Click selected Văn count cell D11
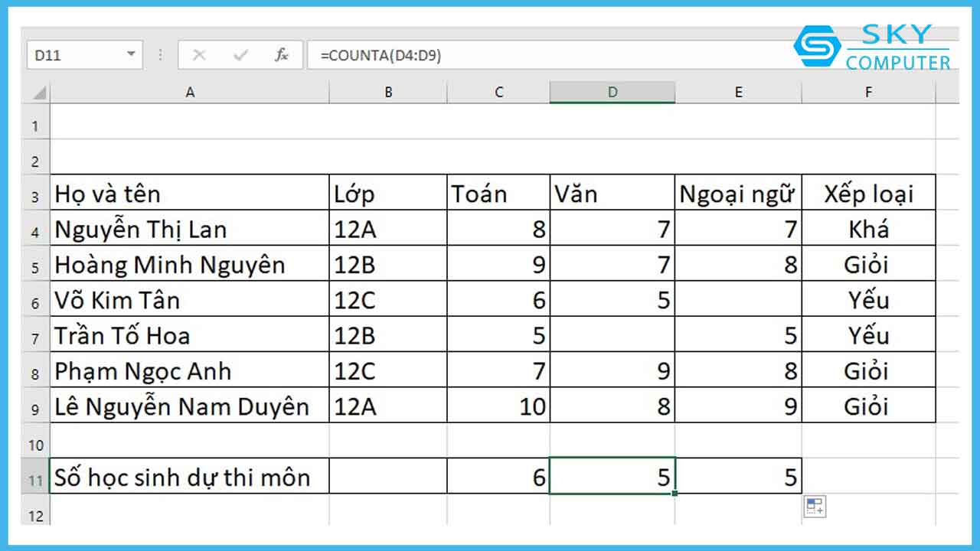The width and height of the screenshot is (980, 551). [612, 476]
